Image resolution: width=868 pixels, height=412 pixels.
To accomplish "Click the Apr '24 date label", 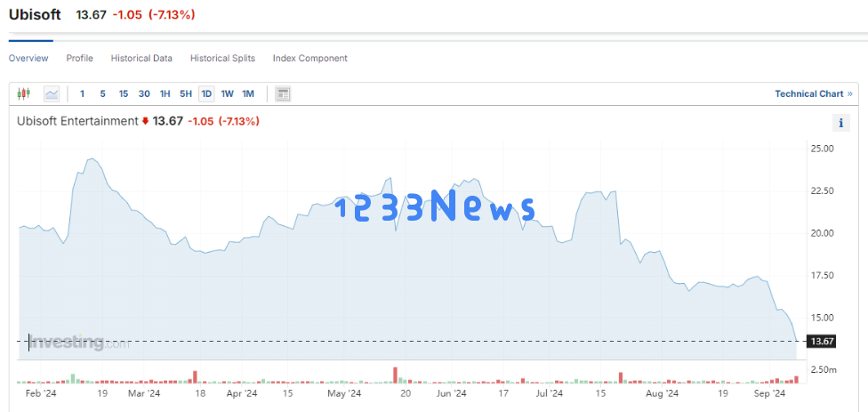I will [243, 393].
